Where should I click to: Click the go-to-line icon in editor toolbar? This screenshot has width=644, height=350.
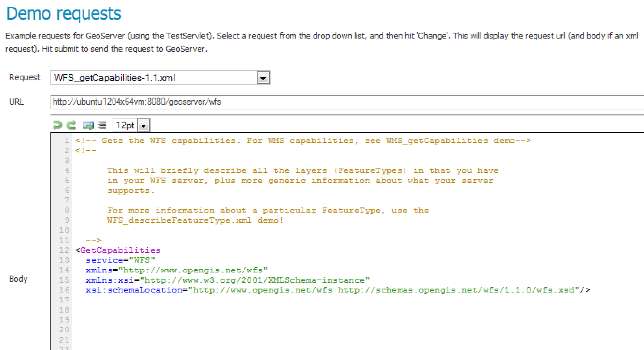click(88, 125)
